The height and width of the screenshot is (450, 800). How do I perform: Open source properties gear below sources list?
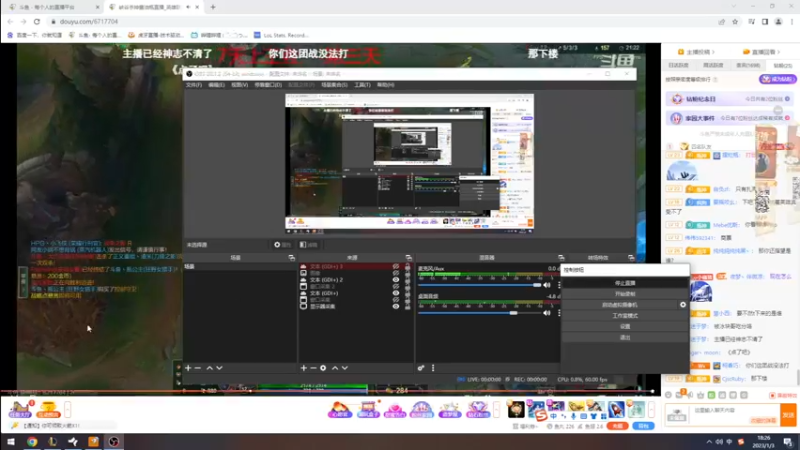pos(323,368)
